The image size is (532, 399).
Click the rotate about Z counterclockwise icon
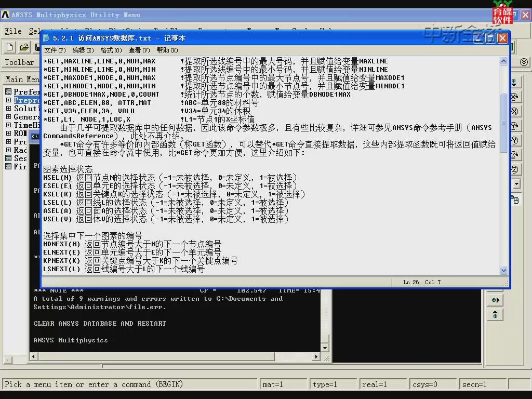pyautogui.click(x=515, y=169)
